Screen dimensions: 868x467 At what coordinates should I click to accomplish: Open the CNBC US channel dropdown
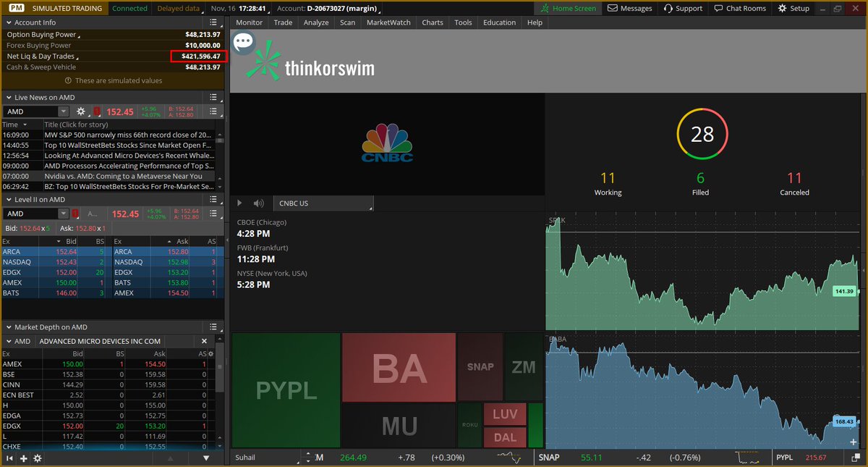[324, 203]
